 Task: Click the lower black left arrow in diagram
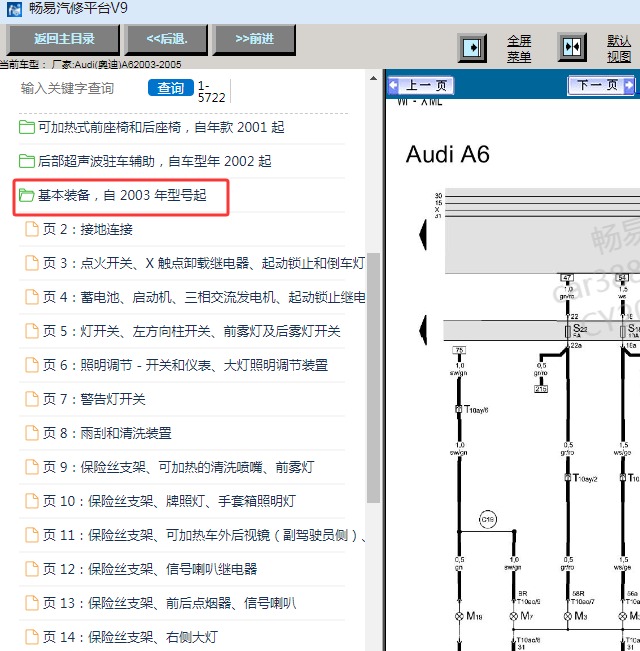tap(423, 330)
